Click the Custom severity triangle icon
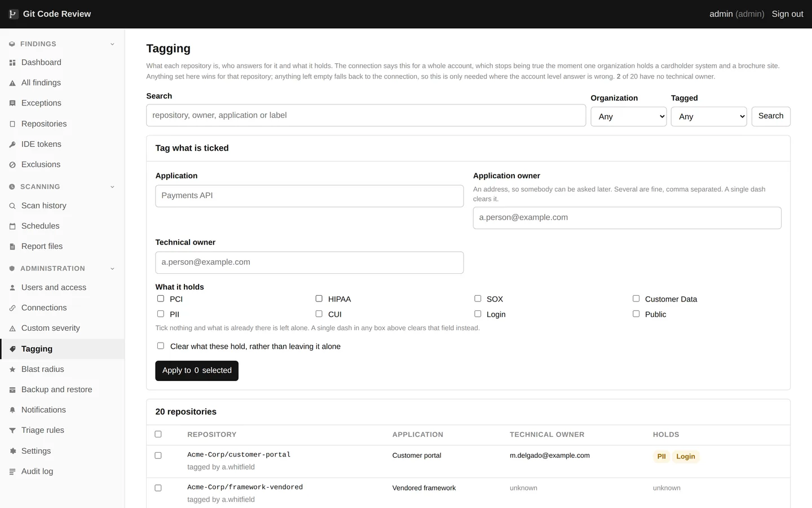The image size is (812, 508). click(12, 329)
